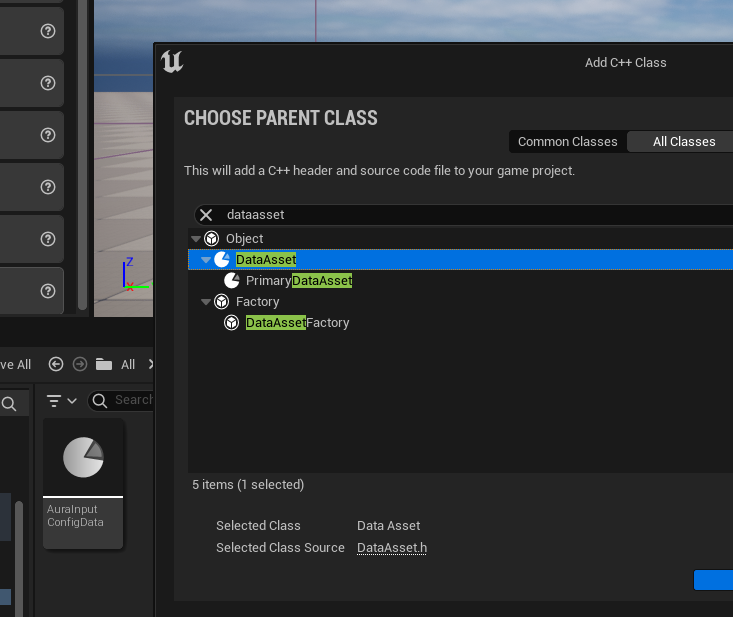Click the Unreal Engine logo in dialog

click(172, 62)
